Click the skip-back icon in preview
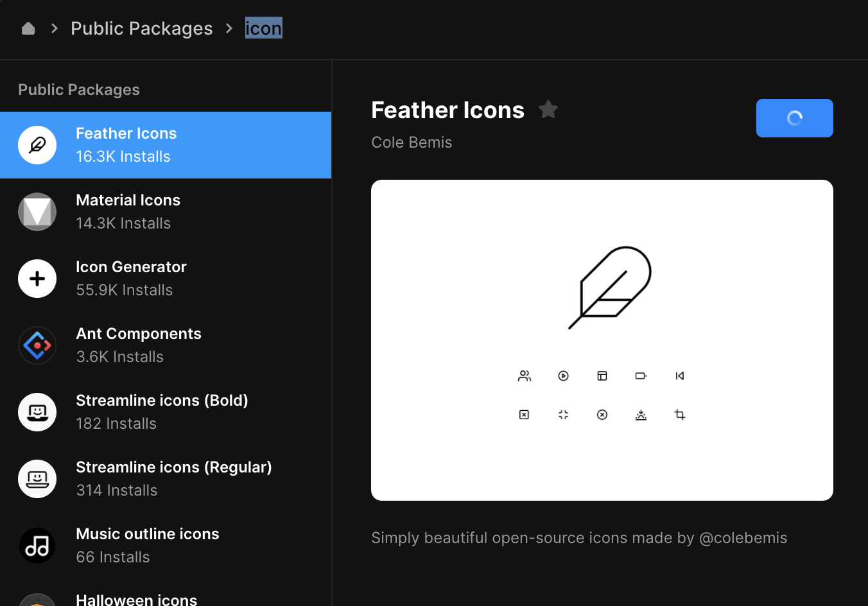The width and height of the screenshot is (868, 606). pos(680,376)
